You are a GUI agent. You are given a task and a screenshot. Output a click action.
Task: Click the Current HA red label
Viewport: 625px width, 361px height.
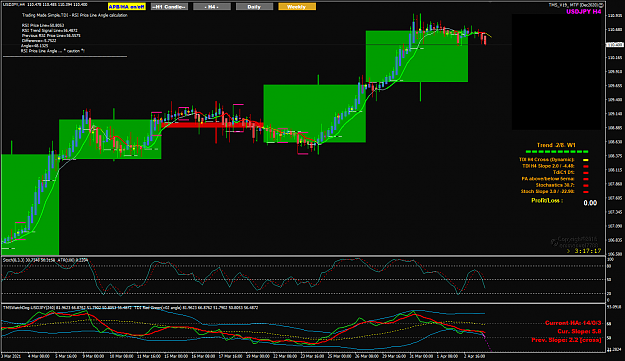pyautogui.click(x=573, y=323)
